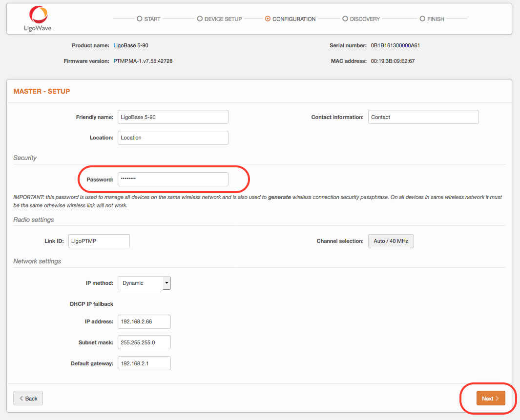This screenshot has width=520, height=420.
Task: Click inside the Friendly name field
Action: [x=173, y=117]
